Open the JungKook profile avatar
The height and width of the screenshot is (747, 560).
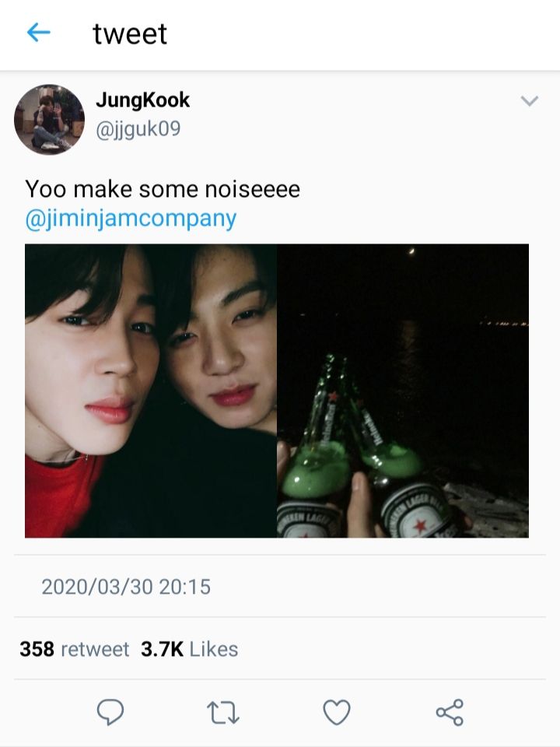(49, 120)
